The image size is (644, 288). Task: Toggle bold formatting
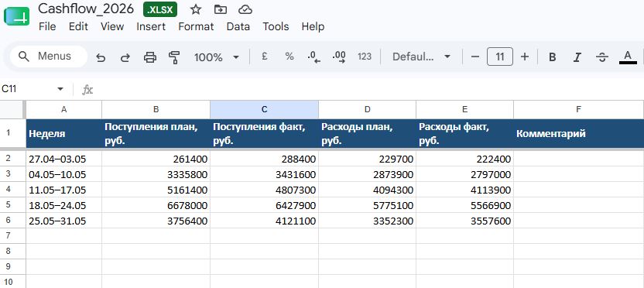(553, 57)
